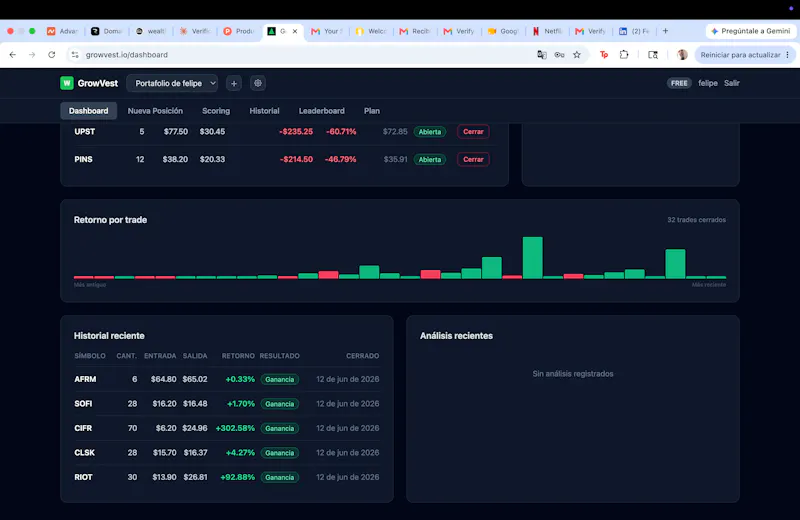The image size is (800, 520).
Task: Click the Sin análisis registrados text
Action: coord(573,374)
